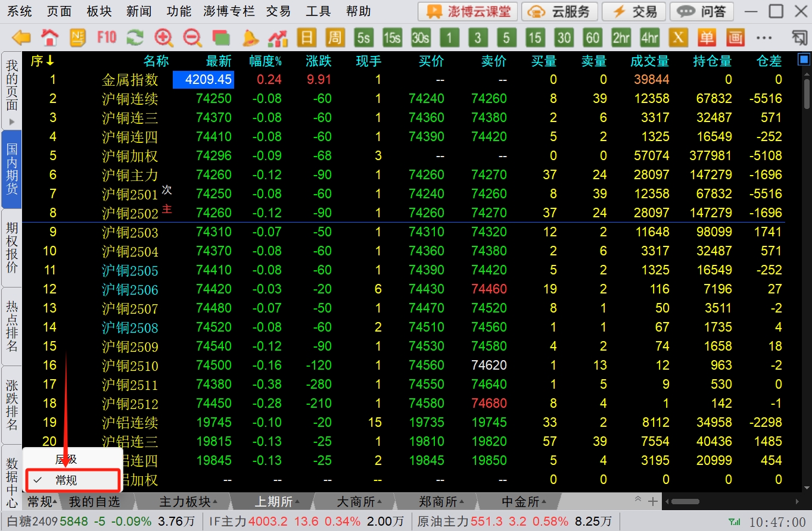Click the green refresh arrows icon
The image size is (812, 531).
coord(135,38)
